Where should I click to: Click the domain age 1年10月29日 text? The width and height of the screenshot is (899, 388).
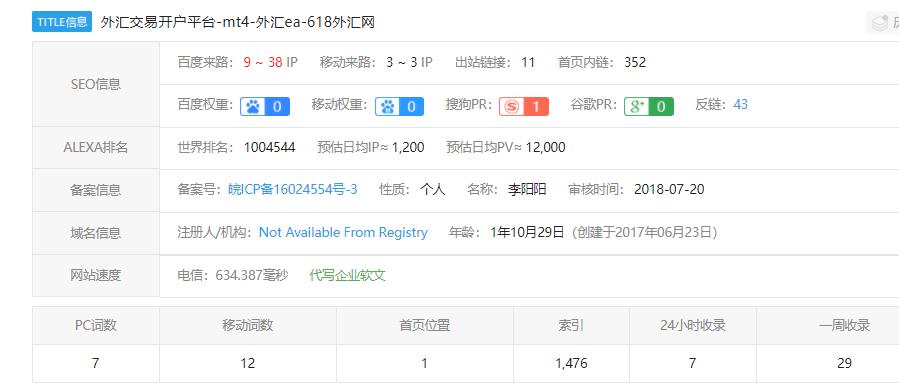[527, 232]
